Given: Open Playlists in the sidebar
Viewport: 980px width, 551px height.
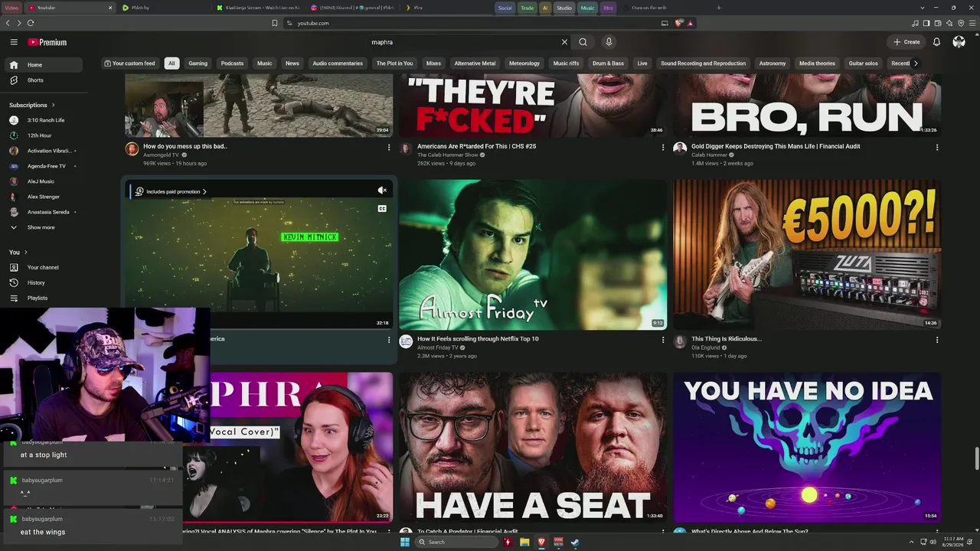Looking at the screenshot, I should click(x=42, y=298).
